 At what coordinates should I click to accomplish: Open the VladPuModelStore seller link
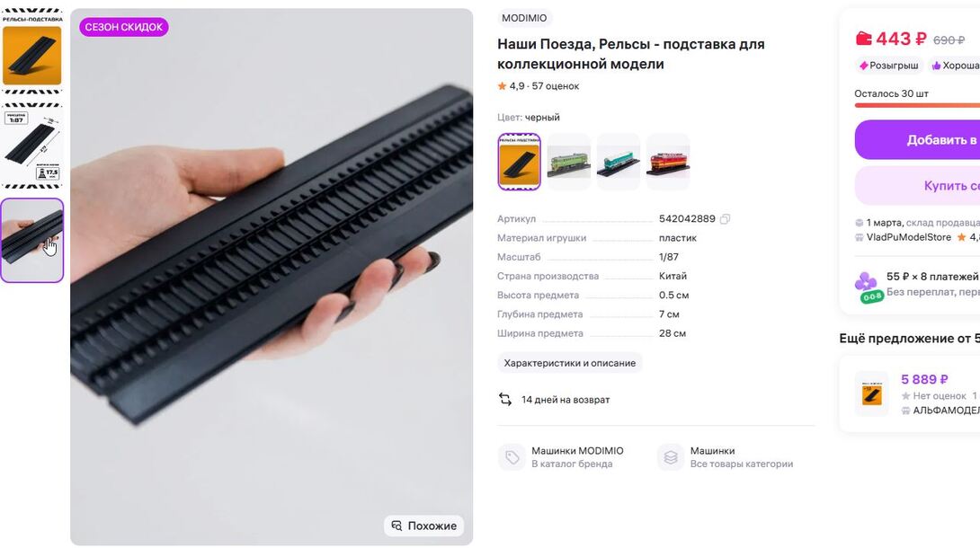908,237
